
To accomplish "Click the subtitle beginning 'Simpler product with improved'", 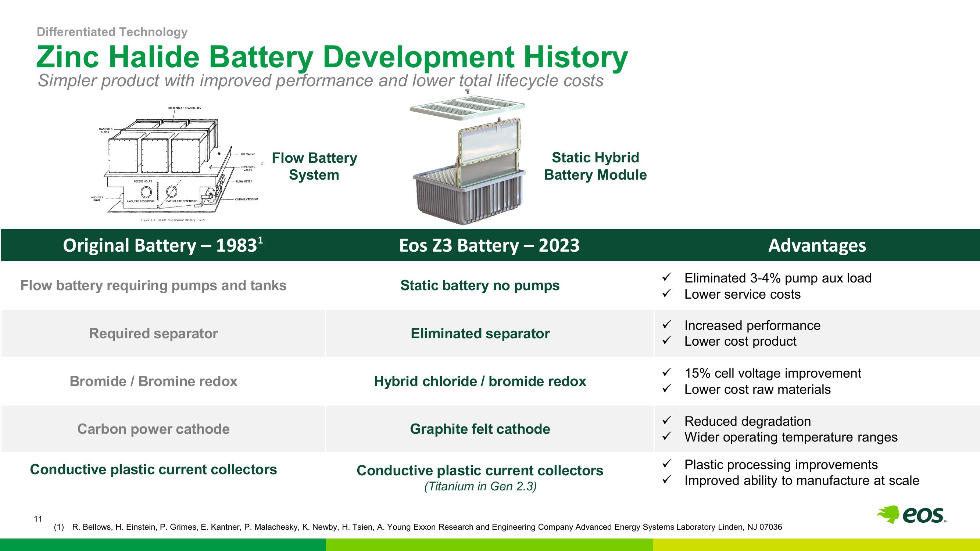I will [x=320, y=80].
